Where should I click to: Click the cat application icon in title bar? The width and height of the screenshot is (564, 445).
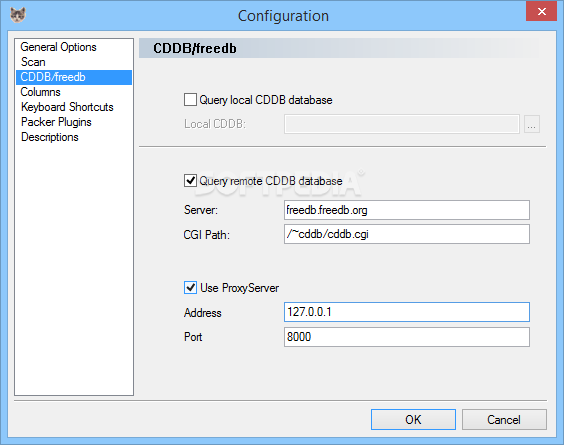[x=18, y=15]
